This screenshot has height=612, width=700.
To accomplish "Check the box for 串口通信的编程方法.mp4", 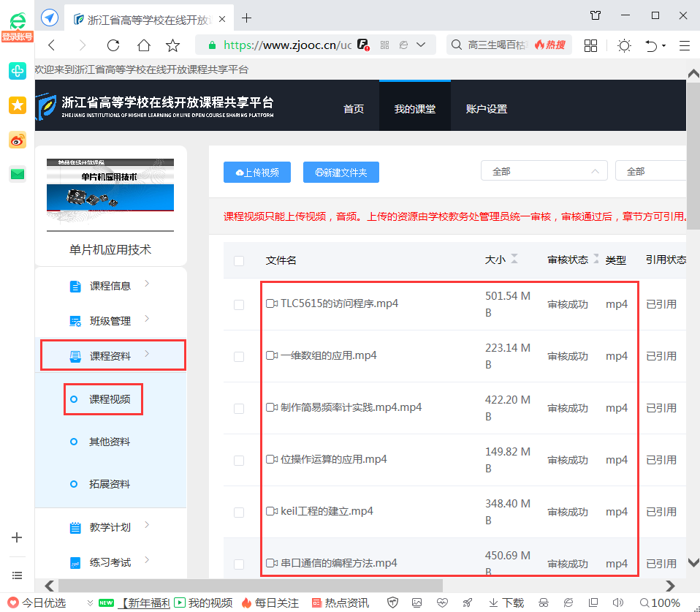I will (x=239, y=564).
